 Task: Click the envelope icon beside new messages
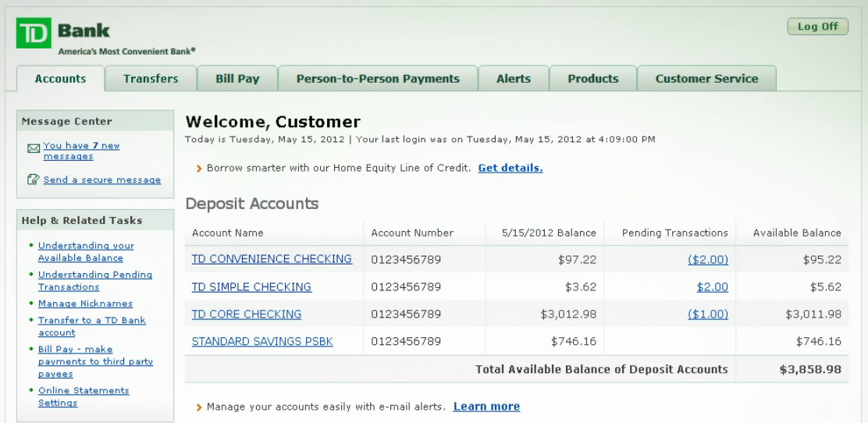coord(34,148)
